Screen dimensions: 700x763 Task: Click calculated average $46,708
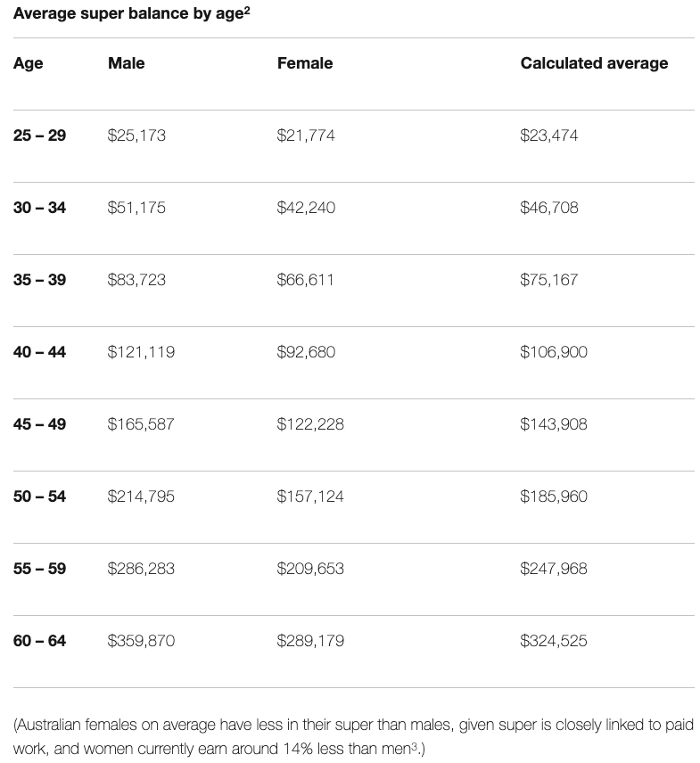click(x=549, y=208)
